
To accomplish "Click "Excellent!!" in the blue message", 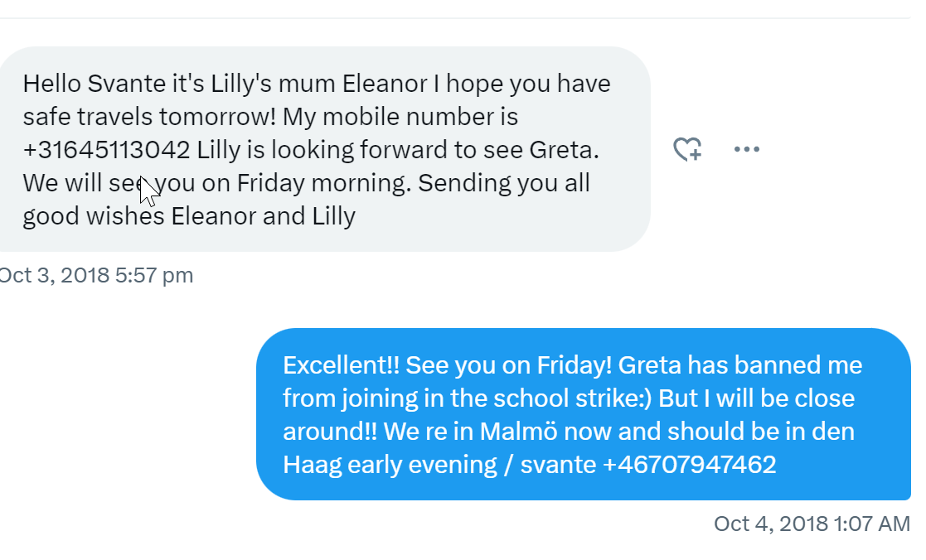I will point(341,365).
